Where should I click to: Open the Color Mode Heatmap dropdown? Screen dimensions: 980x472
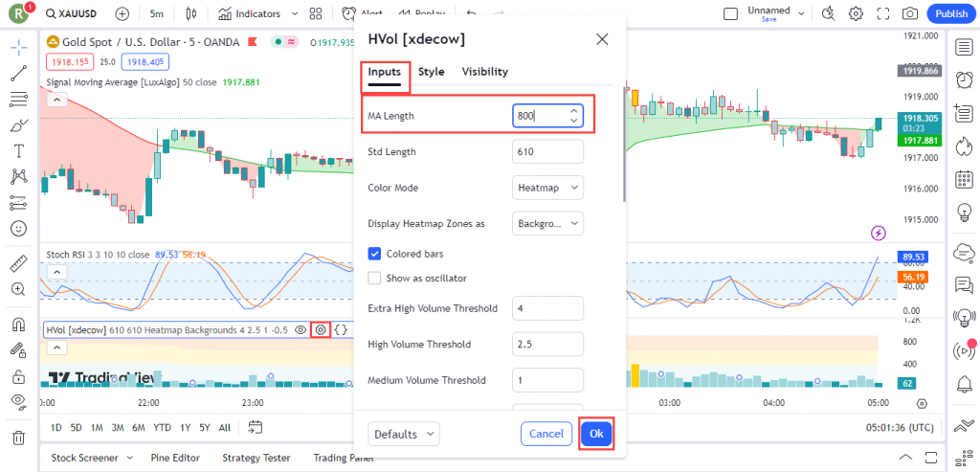[547, 188]
